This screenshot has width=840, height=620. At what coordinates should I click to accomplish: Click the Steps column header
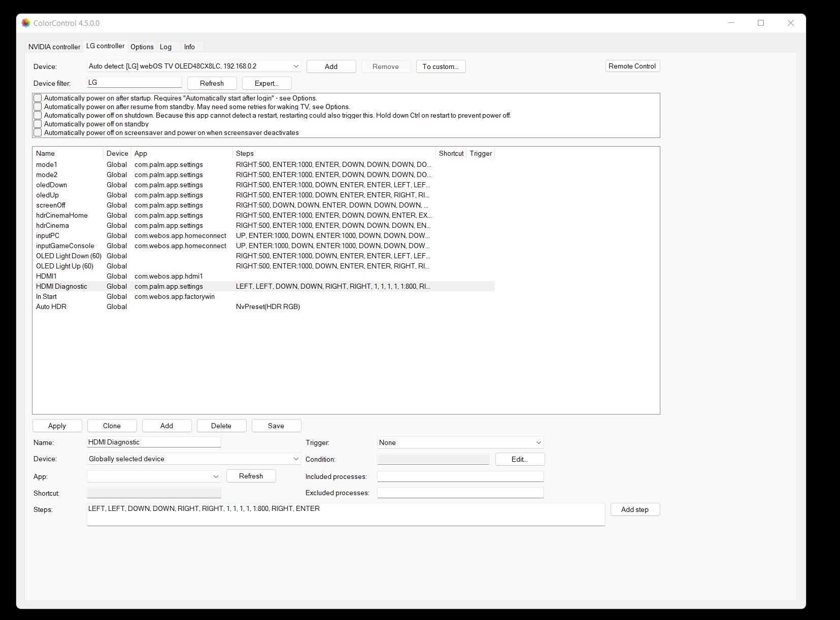(334, 153)
